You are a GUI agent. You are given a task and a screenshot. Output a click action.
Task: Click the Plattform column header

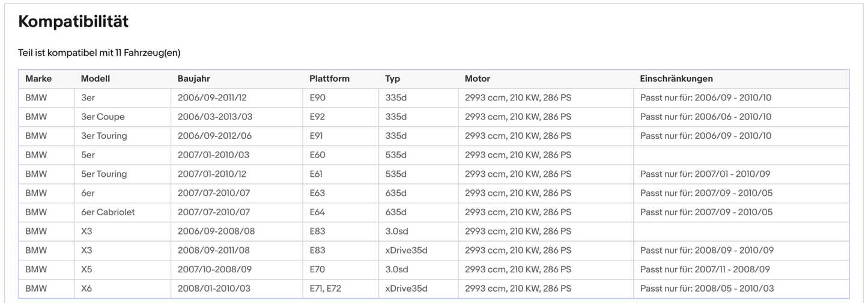tap(329, 79)
